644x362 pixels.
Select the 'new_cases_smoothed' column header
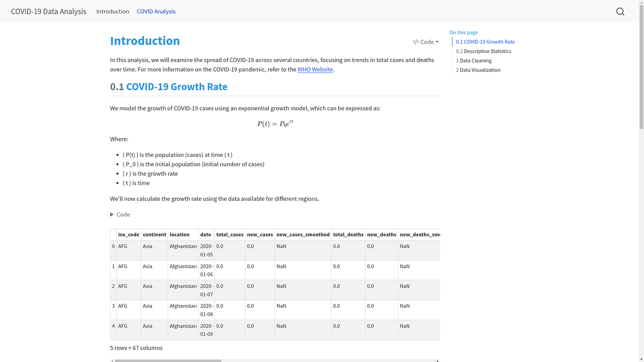pyautogui.click(x=303, y=234)
